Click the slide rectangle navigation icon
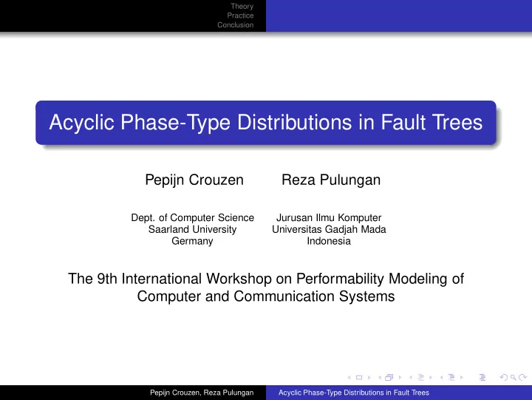The image size is (532, 400). [x=359, y=378]
